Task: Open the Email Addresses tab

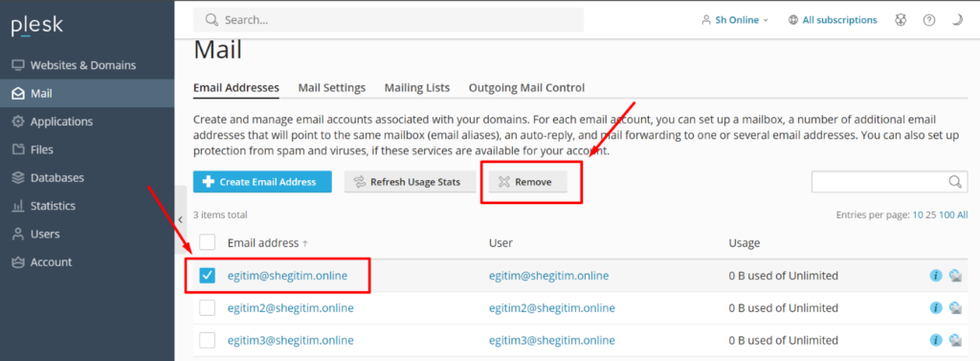Action: point(236,87)
